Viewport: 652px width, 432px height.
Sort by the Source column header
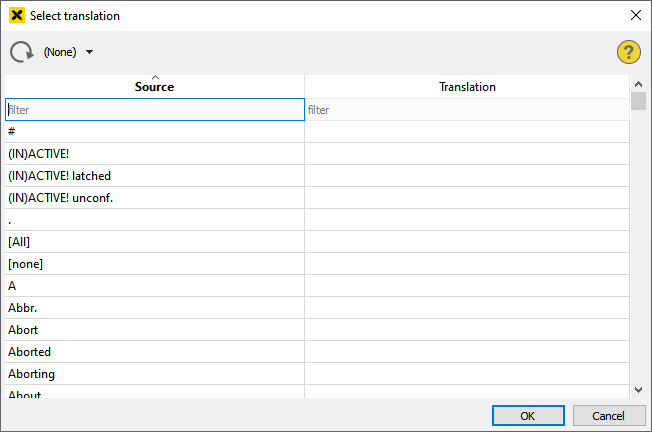pyautogui.click(x=154, y=86)
